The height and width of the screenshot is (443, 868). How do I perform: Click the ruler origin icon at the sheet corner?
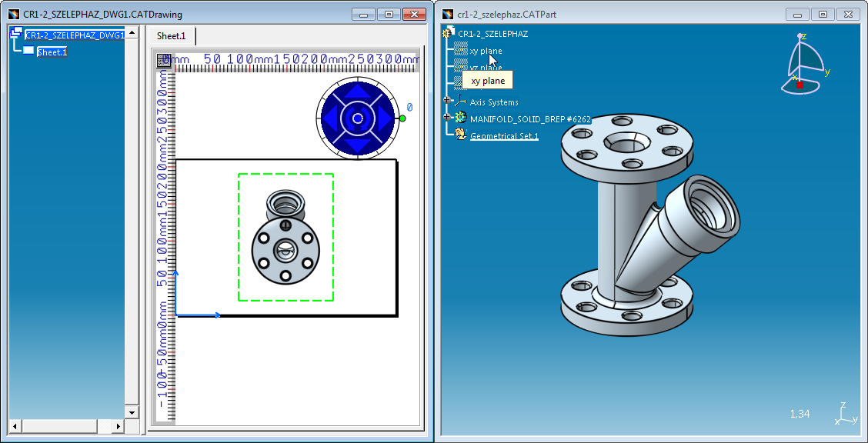coord(165,60)
